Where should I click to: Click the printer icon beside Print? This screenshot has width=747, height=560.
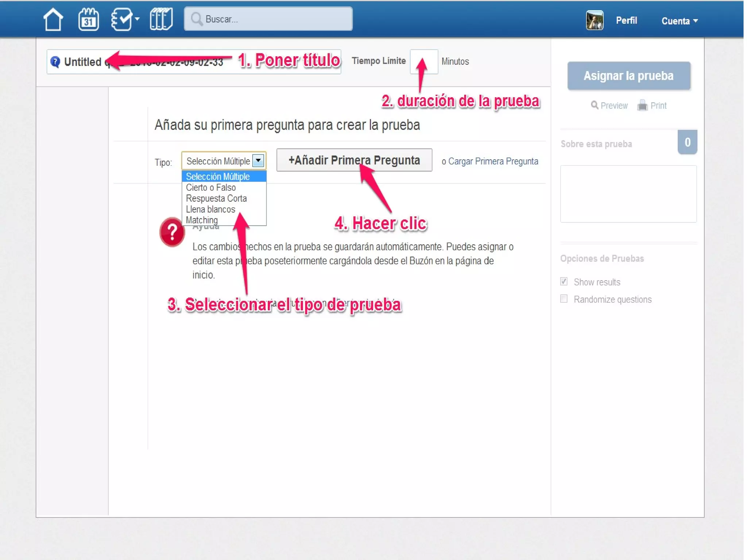(642, 106)
